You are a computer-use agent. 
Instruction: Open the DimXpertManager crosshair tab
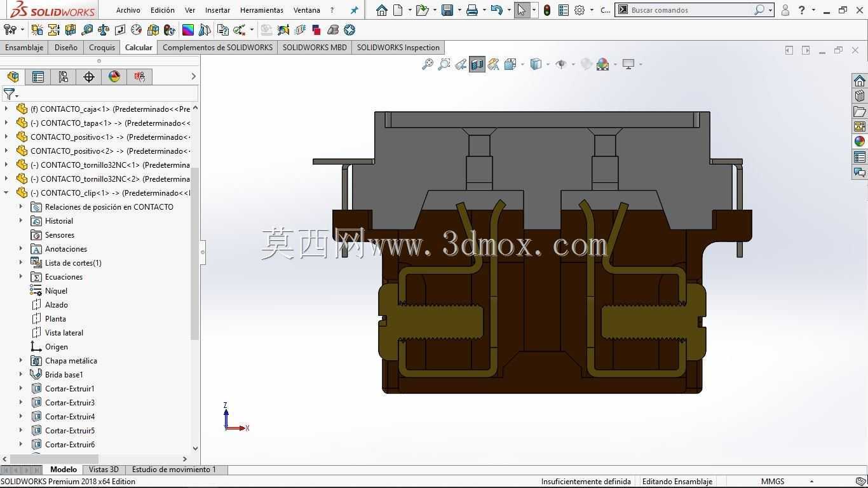click(x=89, y=77)
